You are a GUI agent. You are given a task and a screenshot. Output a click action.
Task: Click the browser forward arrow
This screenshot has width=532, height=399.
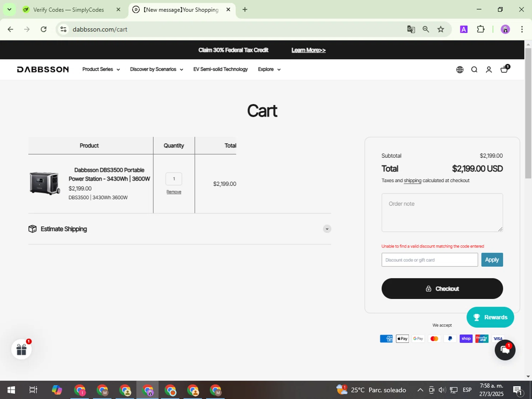click(27, 29)
